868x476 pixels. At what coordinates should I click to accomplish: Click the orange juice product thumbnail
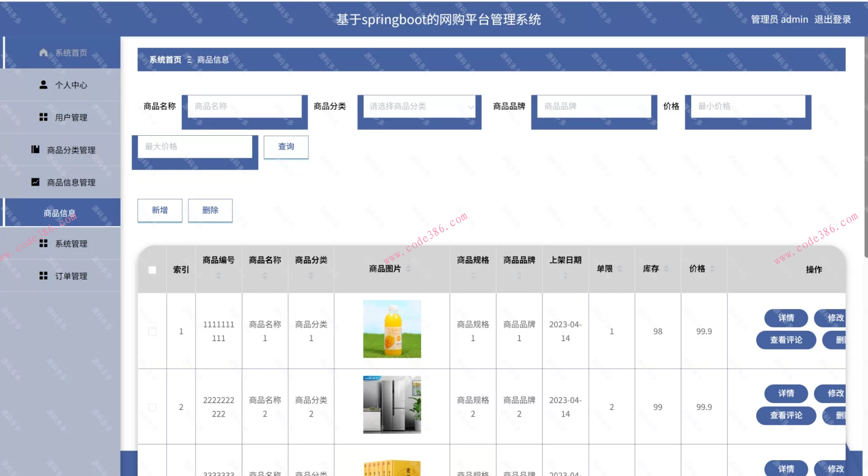pos(392,329)
